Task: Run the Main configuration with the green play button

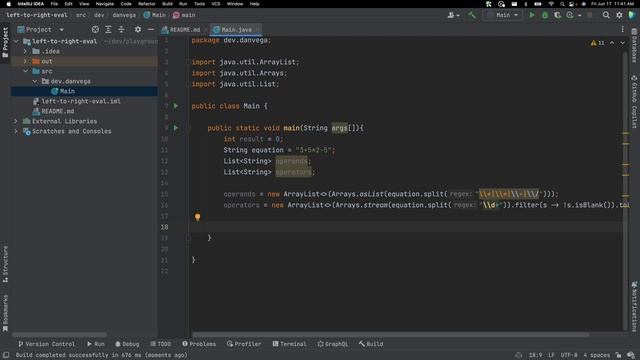Action: point(531,15)
